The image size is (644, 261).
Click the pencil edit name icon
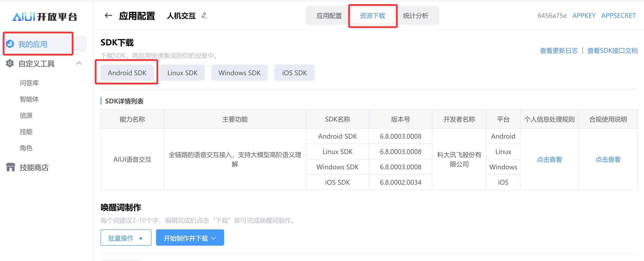[x=204, y=16]
